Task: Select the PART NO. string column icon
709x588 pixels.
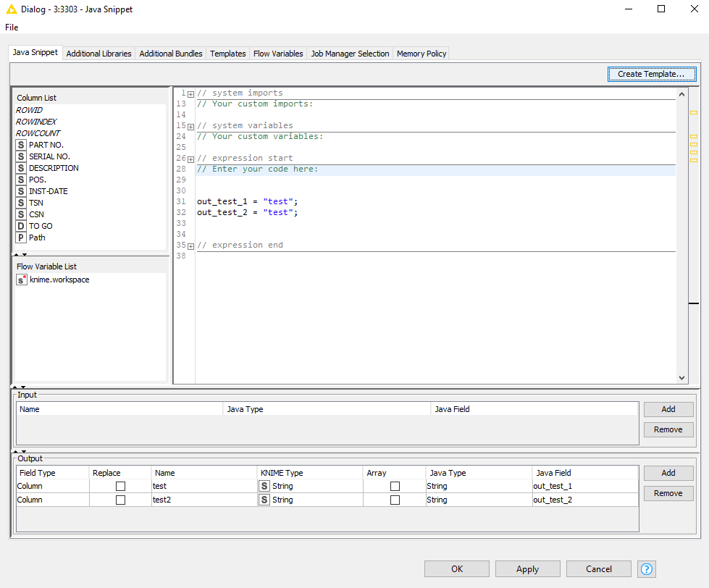Action: pyautogui.click(x=21, y=145)
